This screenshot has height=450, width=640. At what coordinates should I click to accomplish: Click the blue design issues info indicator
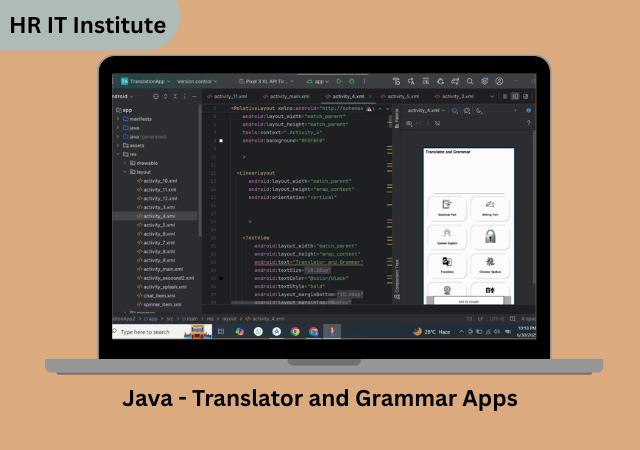coord(529,110)
